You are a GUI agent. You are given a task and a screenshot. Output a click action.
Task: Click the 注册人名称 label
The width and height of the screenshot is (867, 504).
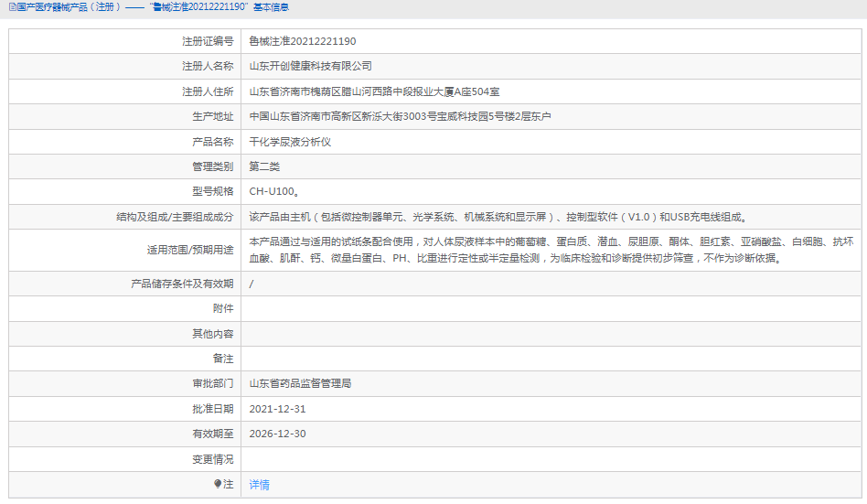tap(208, 67)
